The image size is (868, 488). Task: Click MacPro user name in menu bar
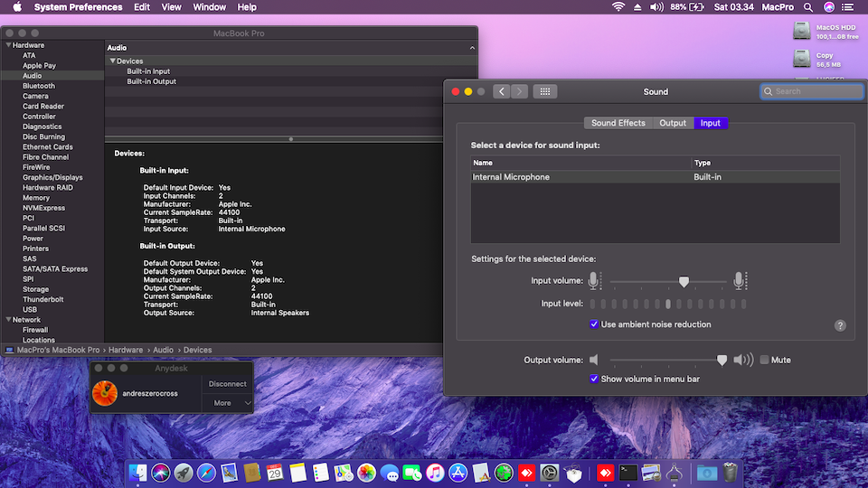point(778,7)
